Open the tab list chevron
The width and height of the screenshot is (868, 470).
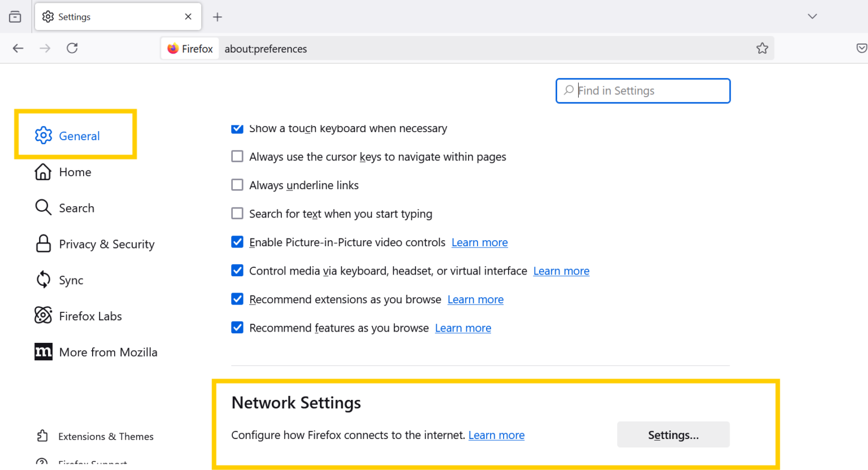coord(812,16)
